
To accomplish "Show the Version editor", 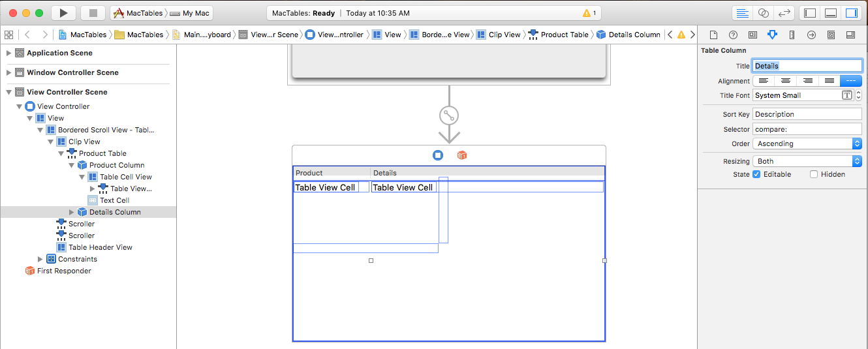I will 784,13.
